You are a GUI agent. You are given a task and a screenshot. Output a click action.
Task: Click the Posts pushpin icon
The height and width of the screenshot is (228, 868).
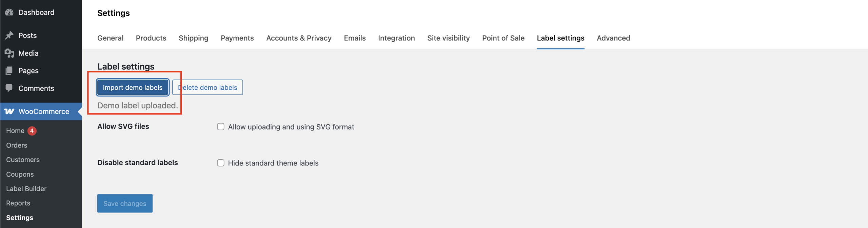tap(9, 35)
